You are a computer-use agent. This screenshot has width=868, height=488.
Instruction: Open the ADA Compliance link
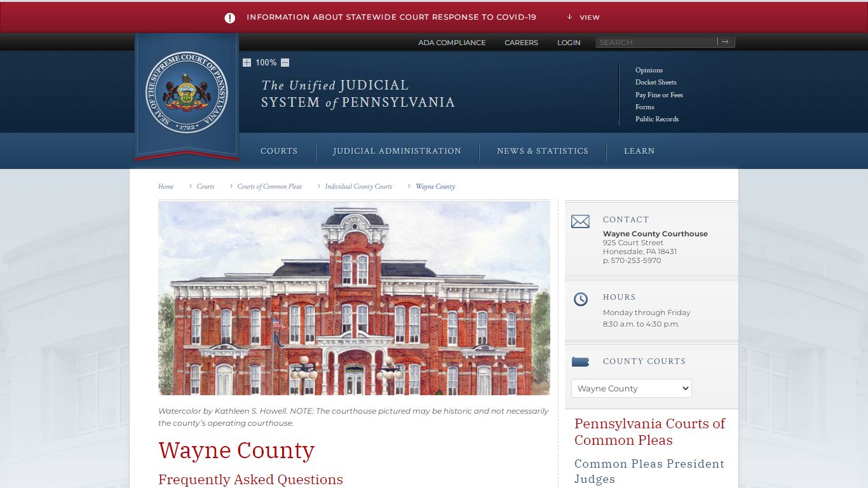[x=452, y=43]
